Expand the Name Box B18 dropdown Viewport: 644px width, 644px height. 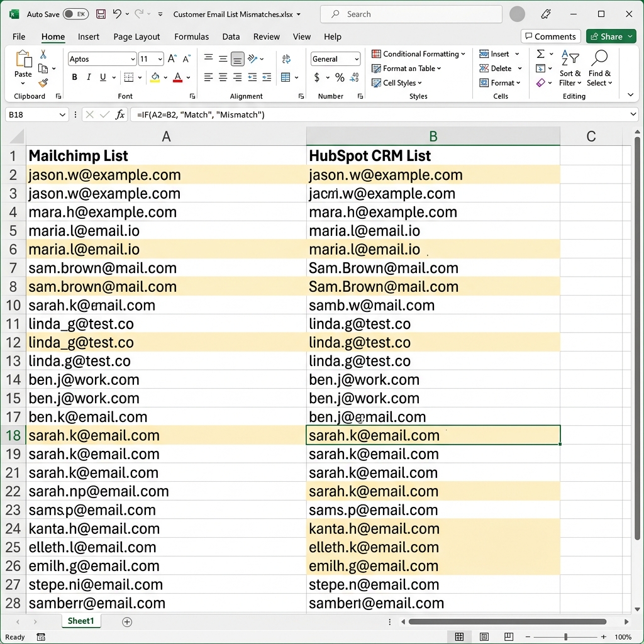click(62, 114)
